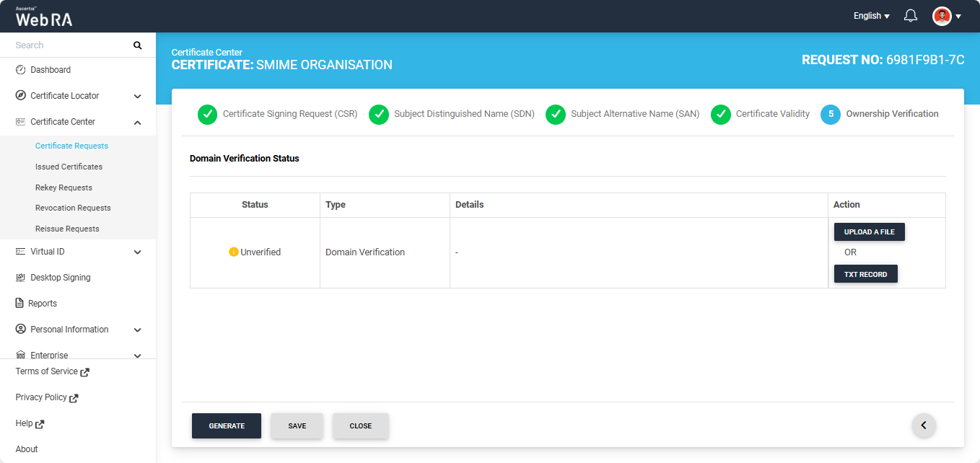The image size is (980, 463).
Task: Click the Reports document icon
Action: point(20,304)
